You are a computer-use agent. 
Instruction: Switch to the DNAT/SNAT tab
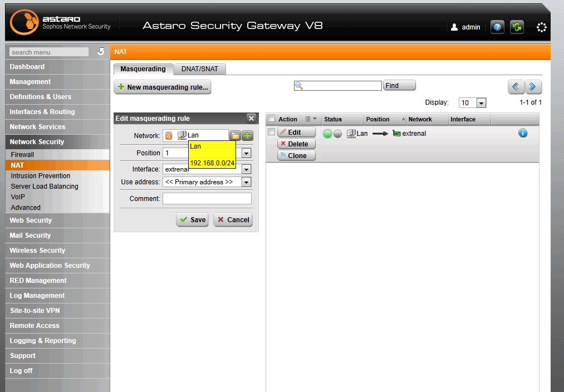click(x=200, y=69)
